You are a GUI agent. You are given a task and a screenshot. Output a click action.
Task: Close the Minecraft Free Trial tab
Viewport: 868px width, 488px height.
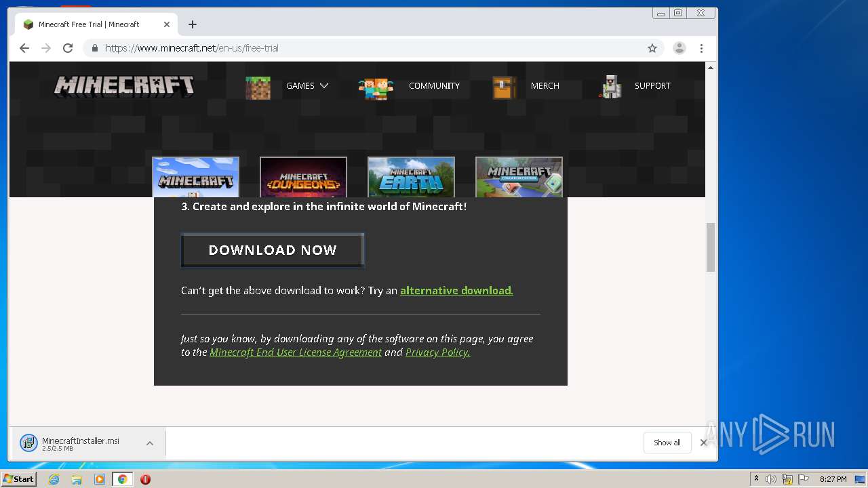[167, 24]
